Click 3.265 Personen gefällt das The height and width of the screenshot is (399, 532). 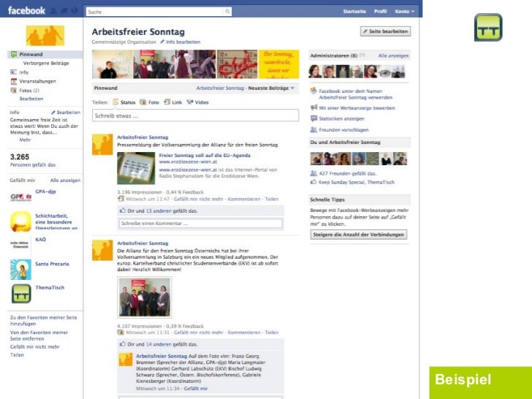(33, 161)
